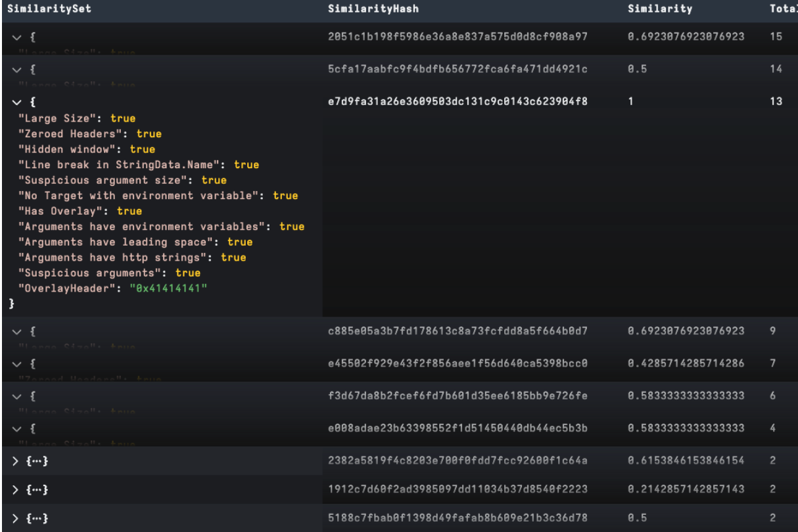Expand the row with hash 1912c7d60f2ad398
This screenshot has width=798, height=532.
pyautogui.click(x=16, y=490)
